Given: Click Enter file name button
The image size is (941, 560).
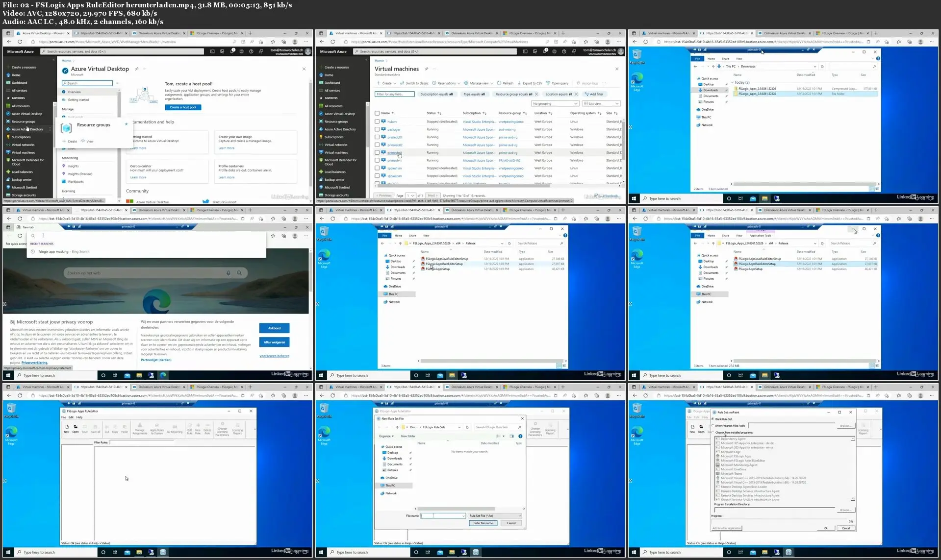Looking at the screenshot, I should 483,523.
